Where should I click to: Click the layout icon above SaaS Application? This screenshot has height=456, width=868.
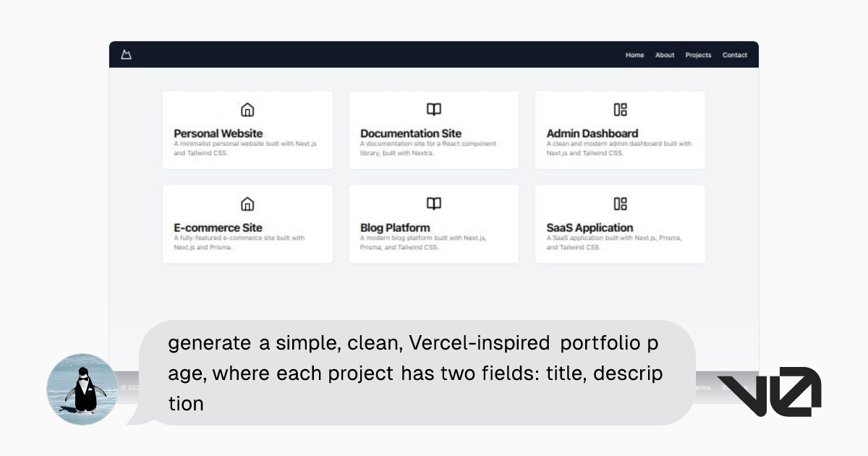point(620,204)
